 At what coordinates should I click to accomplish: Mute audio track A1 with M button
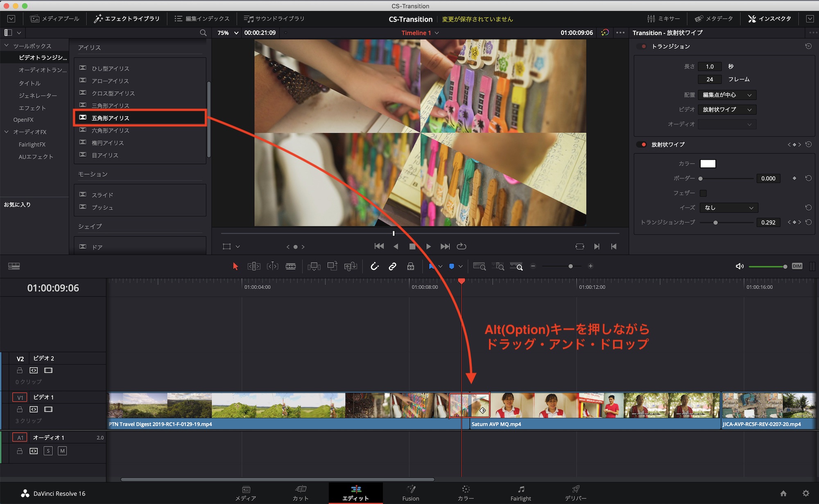point(62,451)
